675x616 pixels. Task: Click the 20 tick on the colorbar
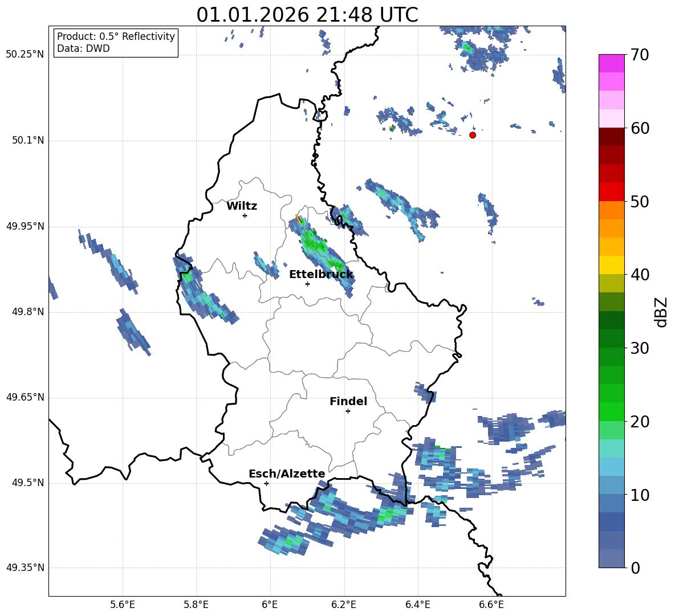[640, 422]
